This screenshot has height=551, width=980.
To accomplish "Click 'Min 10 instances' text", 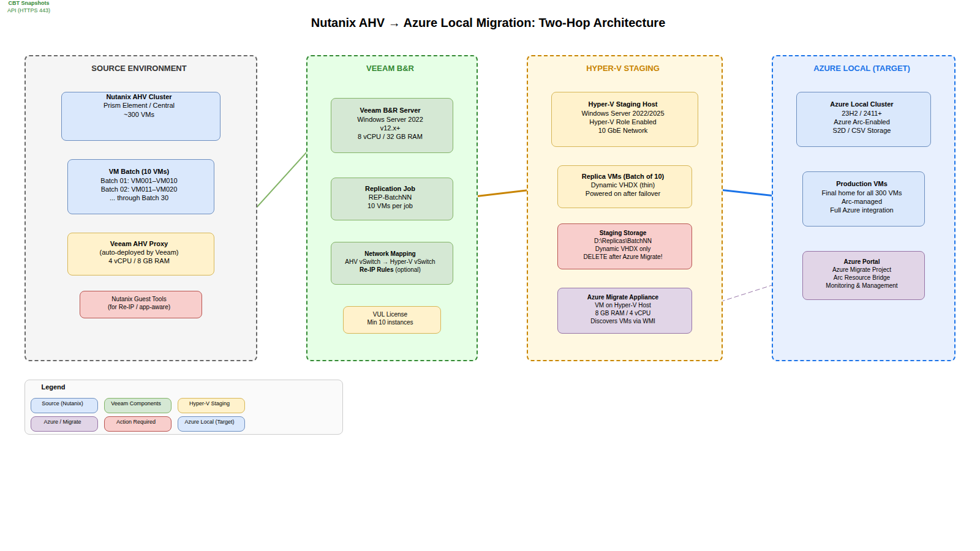I will click(390, 322).
